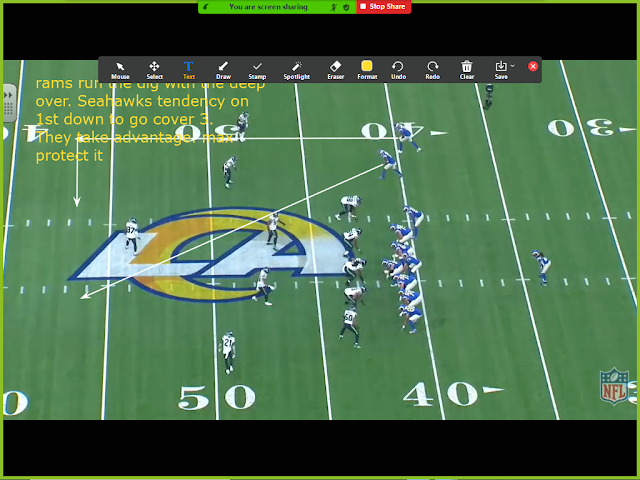The image size is (640, 480).
Task: Redo the annotation
Action: click(433, 70)
